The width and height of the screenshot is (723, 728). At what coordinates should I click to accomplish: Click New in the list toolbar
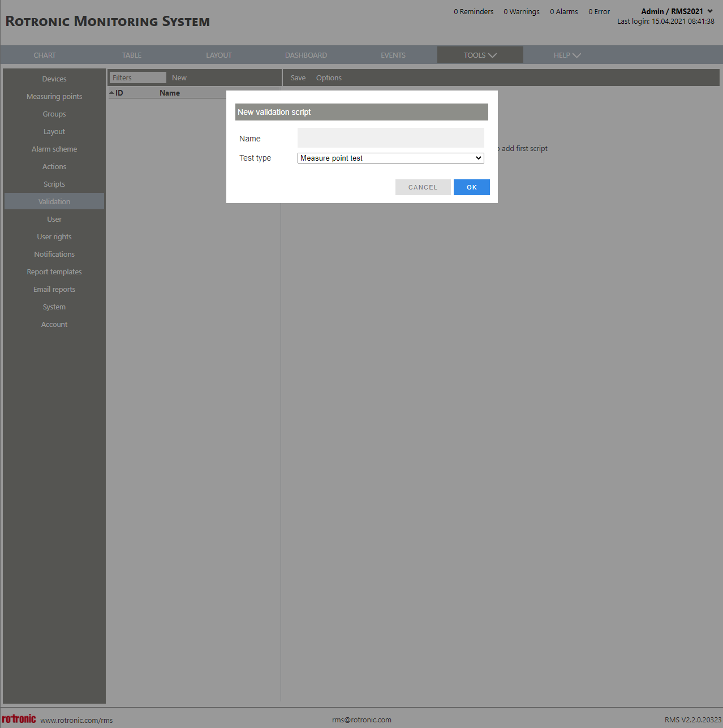(179, 77)
